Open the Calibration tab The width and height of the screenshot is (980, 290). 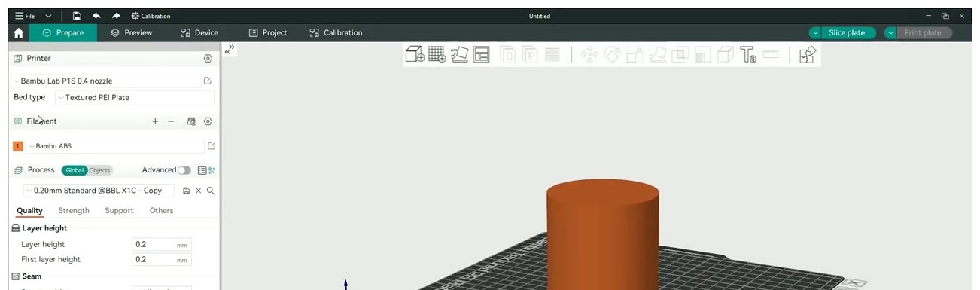point(336,33)
